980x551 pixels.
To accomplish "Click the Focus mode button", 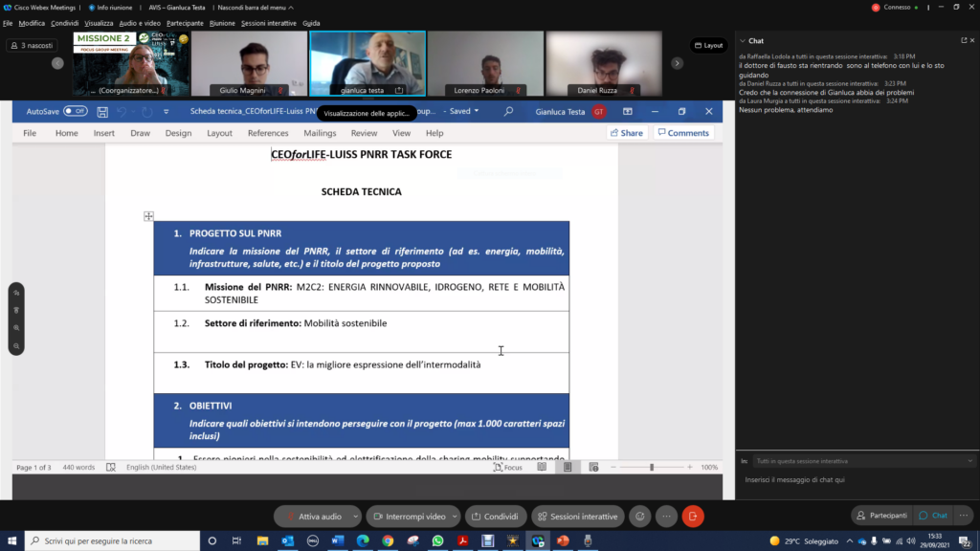I will [x=508, y=467].
